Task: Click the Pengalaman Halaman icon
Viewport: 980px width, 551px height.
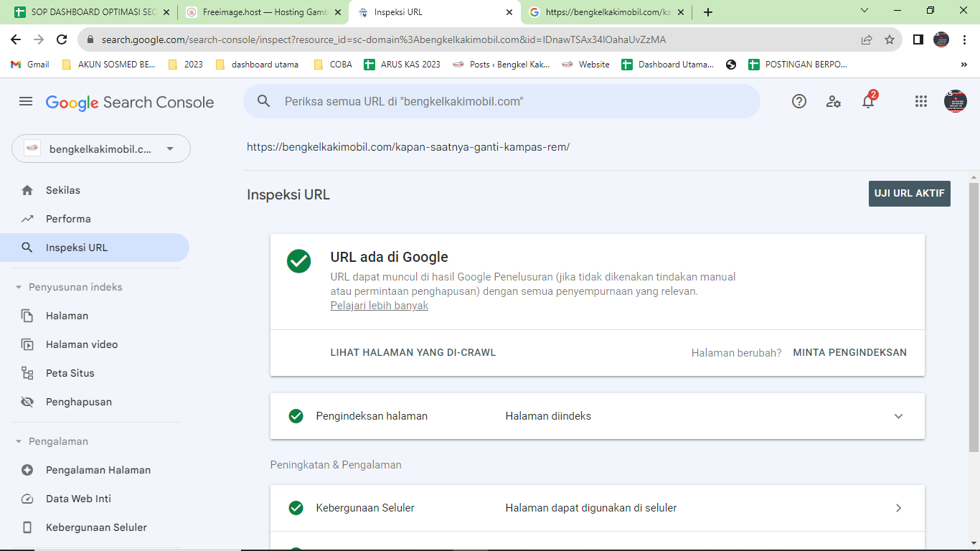Action: coord(27,470)
